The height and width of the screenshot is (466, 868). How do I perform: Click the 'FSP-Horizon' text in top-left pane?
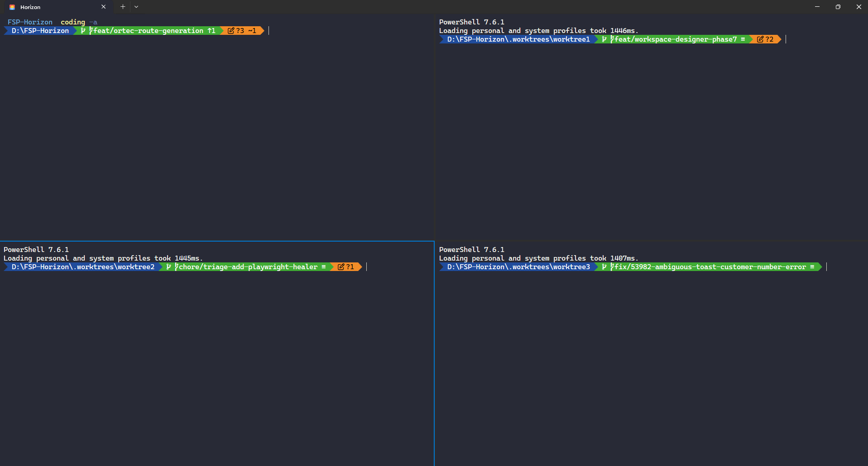[30, 22]
